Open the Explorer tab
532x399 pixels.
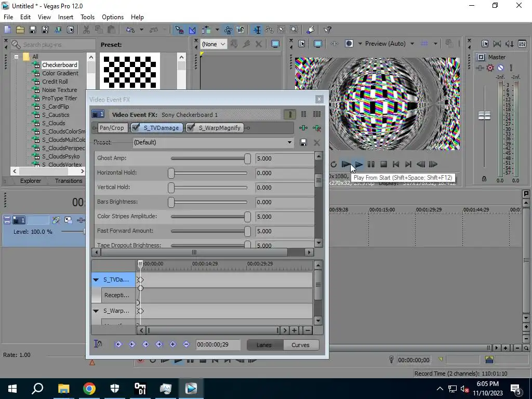click(31, 181)
